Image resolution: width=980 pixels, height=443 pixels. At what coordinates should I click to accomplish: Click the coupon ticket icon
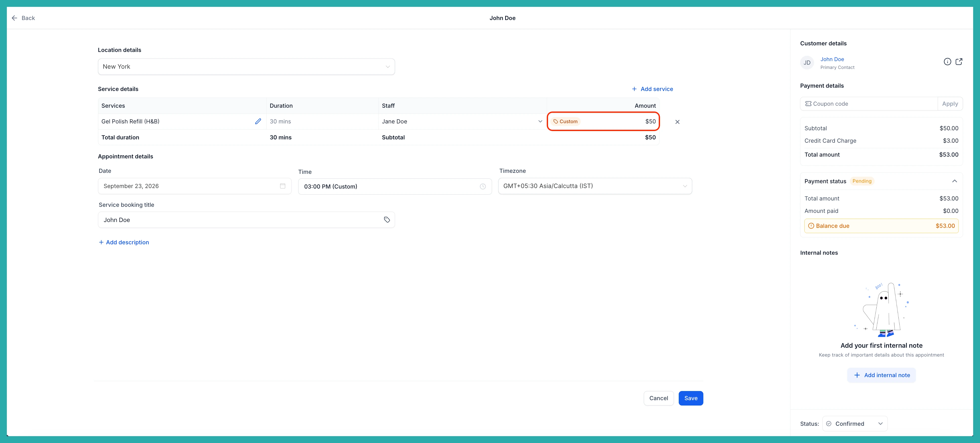[808, 103]
